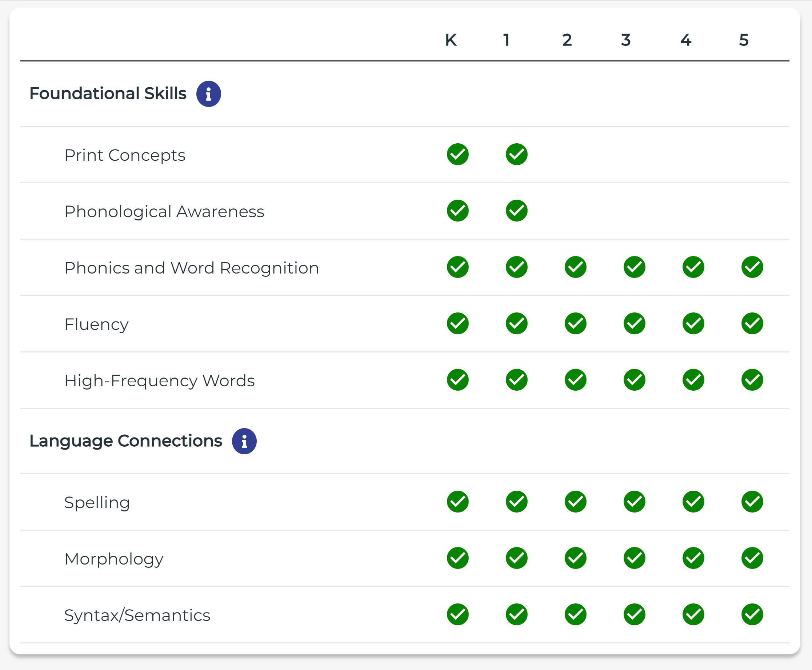Click Print Concepts checkmark for Kindergarten
The width and height of the screenshot is (812, 670).
[457, 154]
